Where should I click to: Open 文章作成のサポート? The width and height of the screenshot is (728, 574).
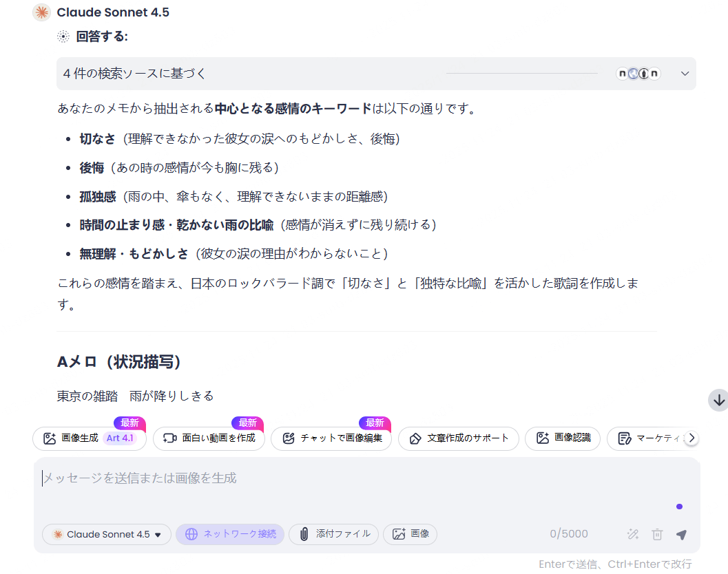[458, 438]
